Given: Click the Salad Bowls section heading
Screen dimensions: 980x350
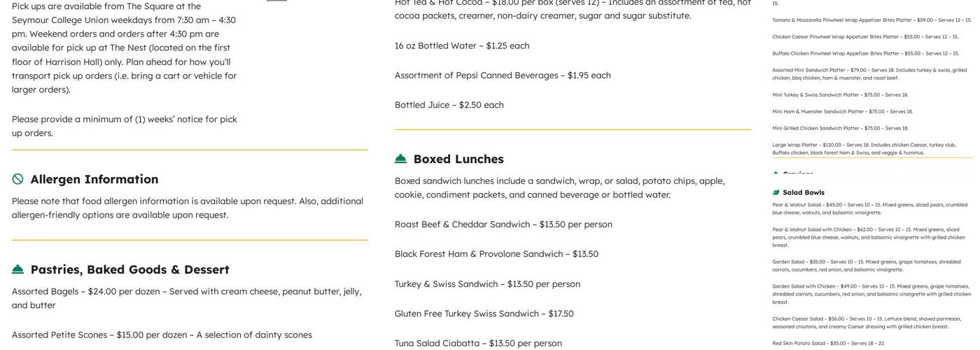Looking at the screenshot, I should [804, 192].
